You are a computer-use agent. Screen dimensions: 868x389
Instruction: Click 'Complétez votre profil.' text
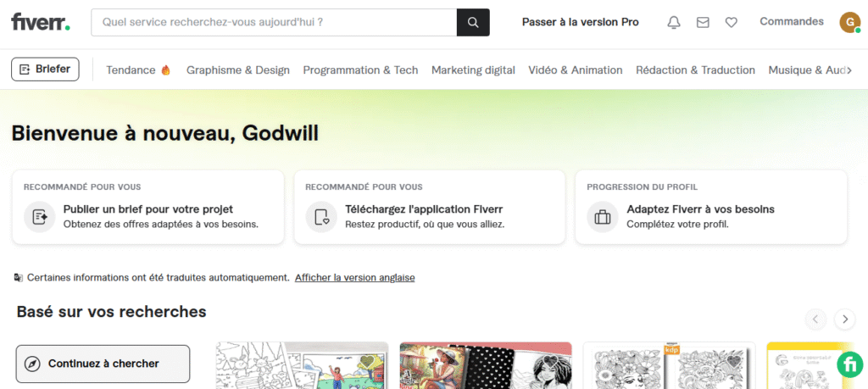(677, 225)
